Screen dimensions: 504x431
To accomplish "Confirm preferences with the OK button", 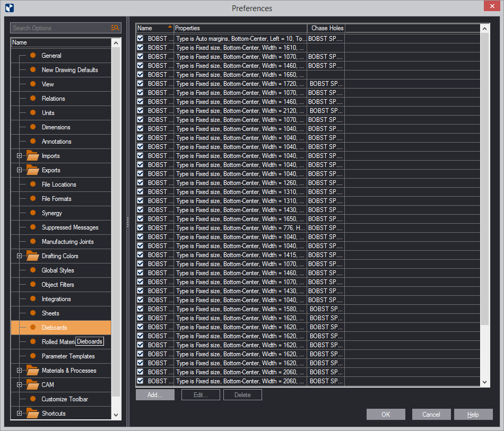I will point(386,414).
